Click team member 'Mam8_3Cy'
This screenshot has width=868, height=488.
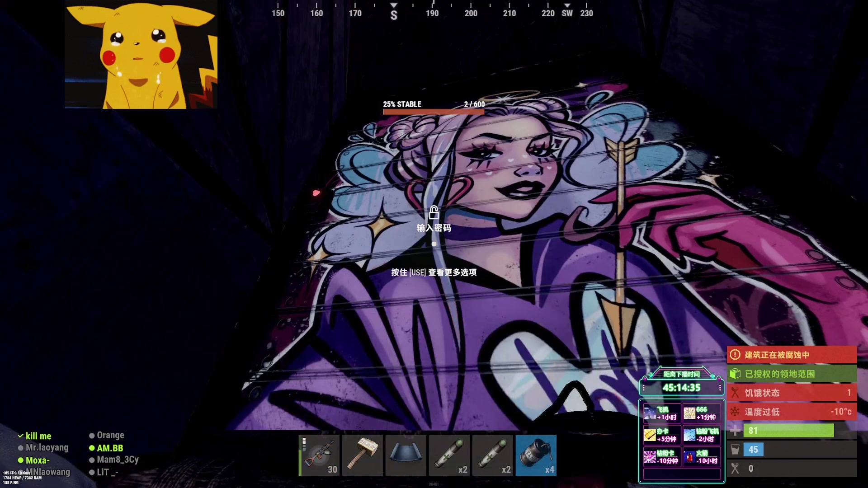point(118,460)
